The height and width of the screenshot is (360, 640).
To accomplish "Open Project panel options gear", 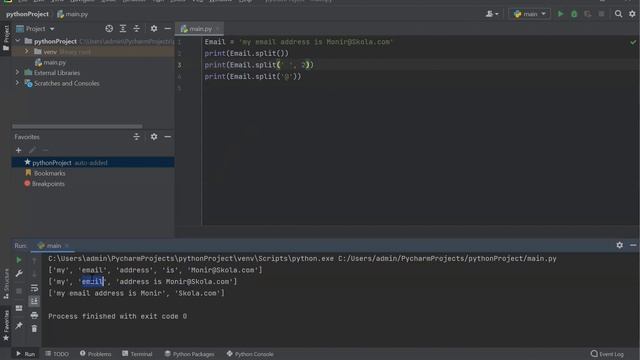I will point(154,29).
